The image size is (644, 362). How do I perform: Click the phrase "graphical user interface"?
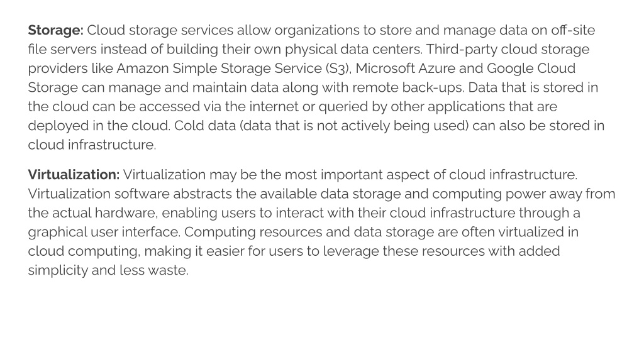(104, 233)
